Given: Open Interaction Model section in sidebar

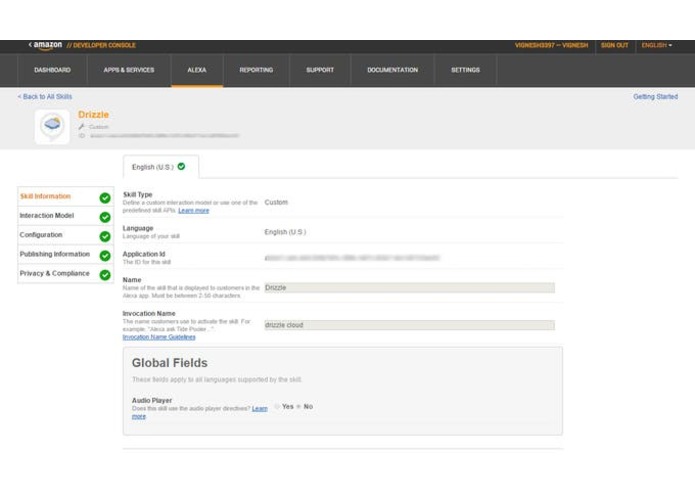Looking at the screenshot, I should (x=65, y=216).
